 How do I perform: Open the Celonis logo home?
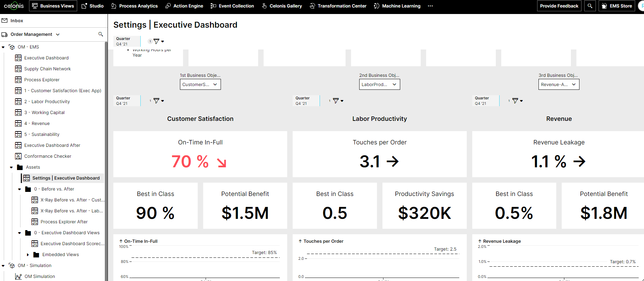[14, 6]
